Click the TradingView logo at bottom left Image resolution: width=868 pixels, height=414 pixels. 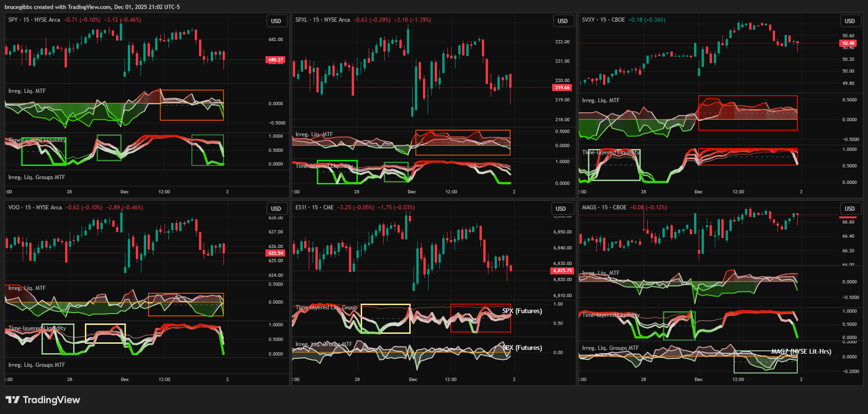coord(43,400)
